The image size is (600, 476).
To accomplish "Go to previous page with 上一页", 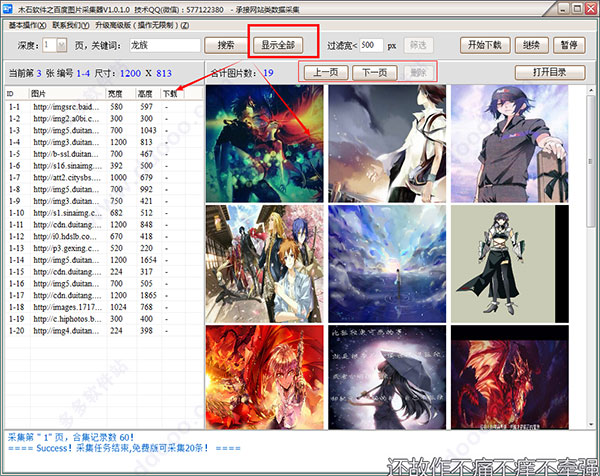I will 326,72.
